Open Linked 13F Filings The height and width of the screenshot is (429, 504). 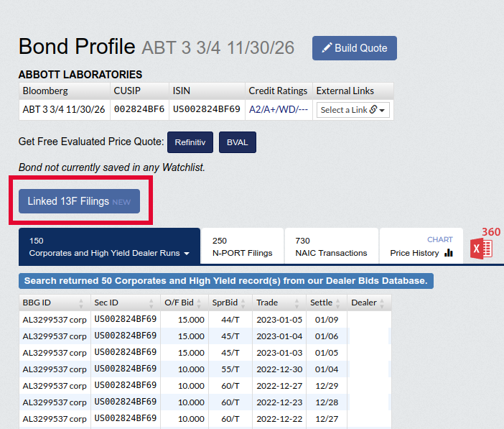click(x=79, y=201)
